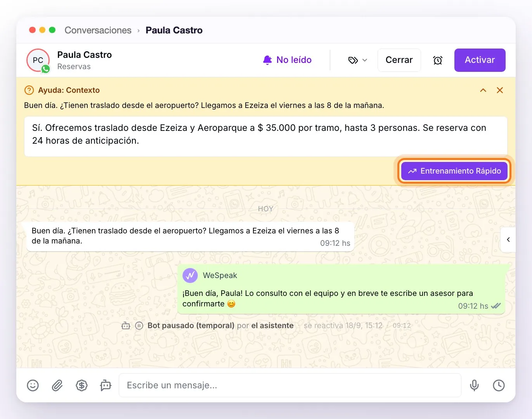Go back to Conversaciones breadcrumb
The image size is (532, 419).
(98, 30)
